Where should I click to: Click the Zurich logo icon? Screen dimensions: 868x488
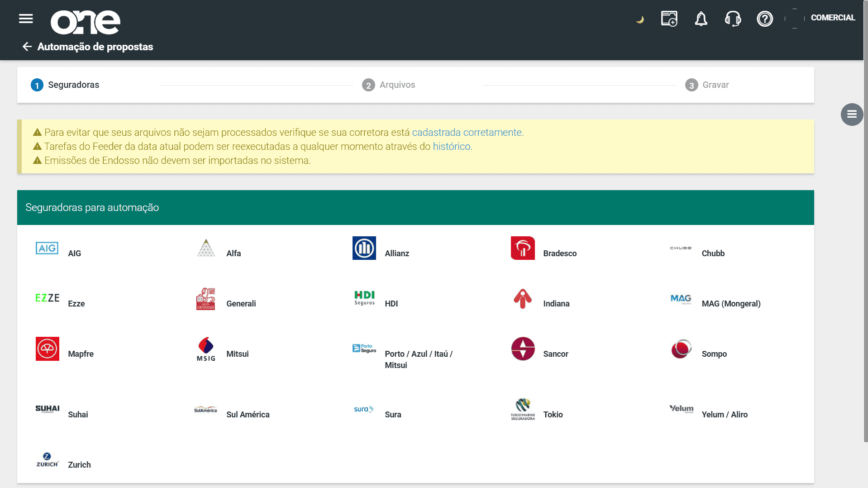(47, 459)
